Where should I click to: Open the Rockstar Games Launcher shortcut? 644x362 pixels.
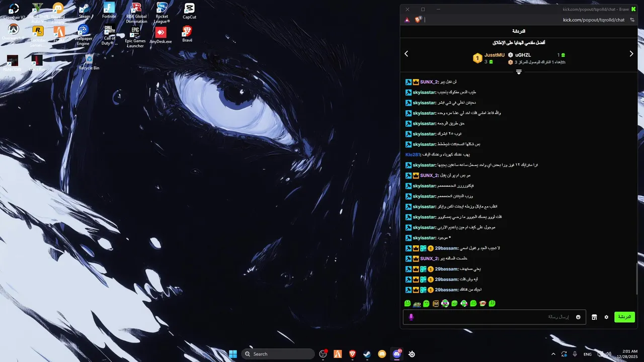click(x=37, y=35)
